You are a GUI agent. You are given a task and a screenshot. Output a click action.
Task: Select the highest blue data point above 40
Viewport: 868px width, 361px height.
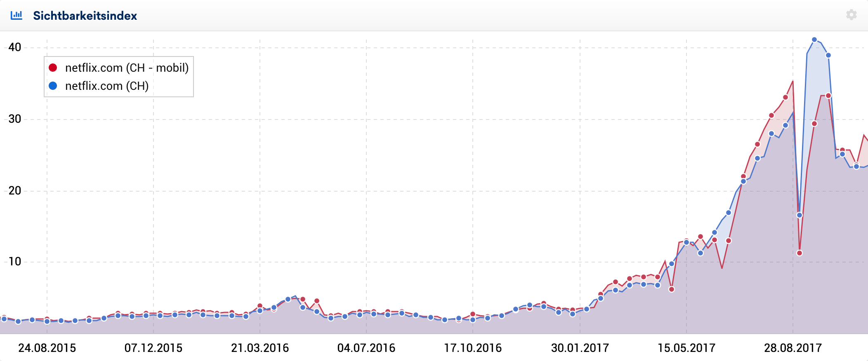(814, 40)
